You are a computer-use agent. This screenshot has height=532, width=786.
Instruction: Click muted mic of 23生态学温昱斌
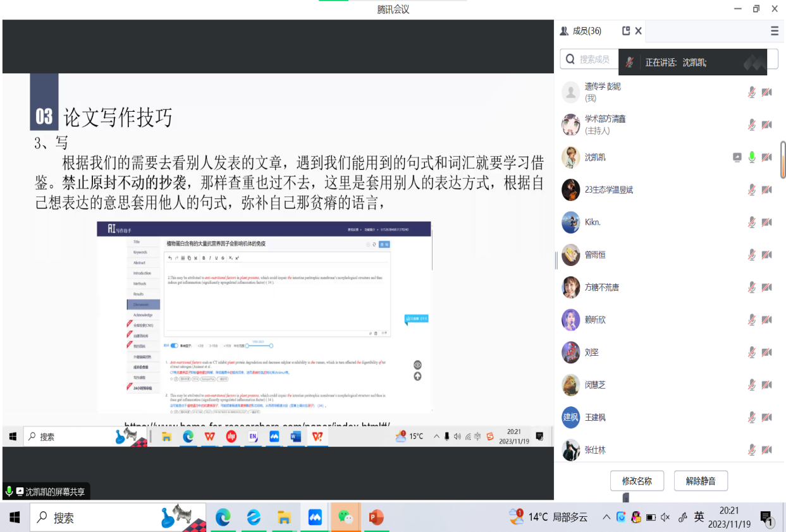(x=751, y=190)
